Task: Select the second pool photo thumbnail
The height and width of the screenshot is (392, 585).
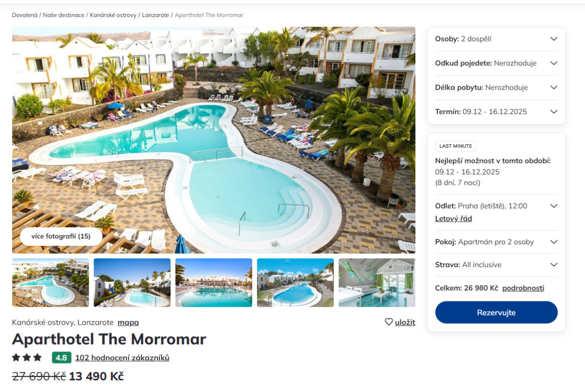Action: pos(132,283)
